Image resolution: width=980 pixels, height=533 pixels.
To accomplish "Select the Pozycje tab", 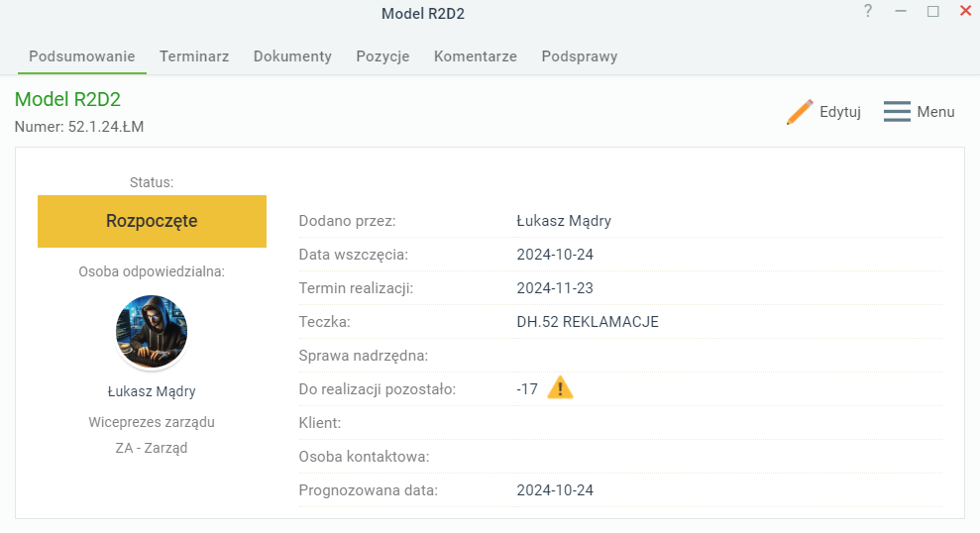I will 382,56.
